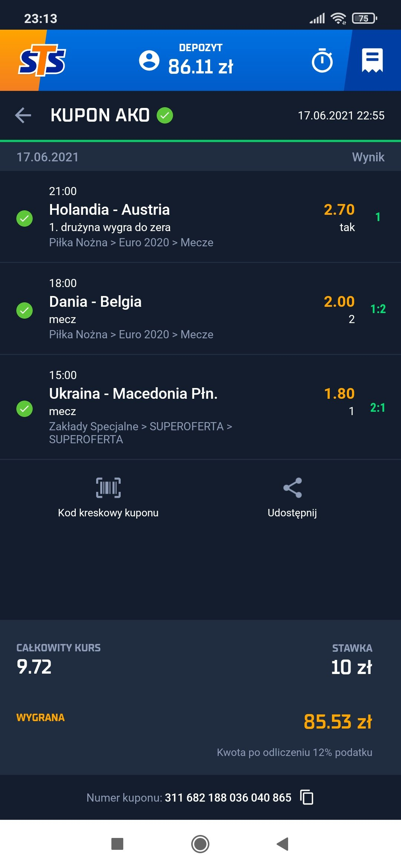Open the betting slip receipt icon
This screenshot has width=401, height=868.
tap(372, 60)
